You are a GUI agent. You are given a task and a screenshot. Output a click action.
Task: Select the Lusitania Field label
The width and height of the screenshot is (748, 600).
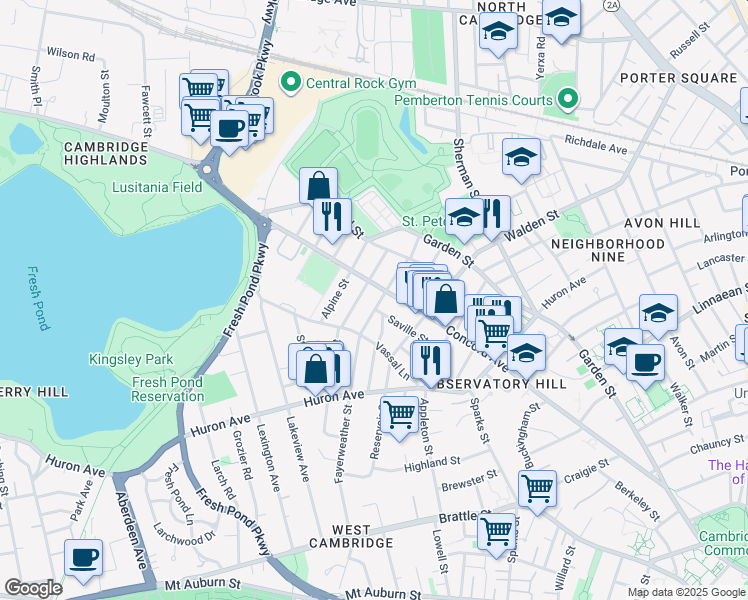click(x=157, y=187)
